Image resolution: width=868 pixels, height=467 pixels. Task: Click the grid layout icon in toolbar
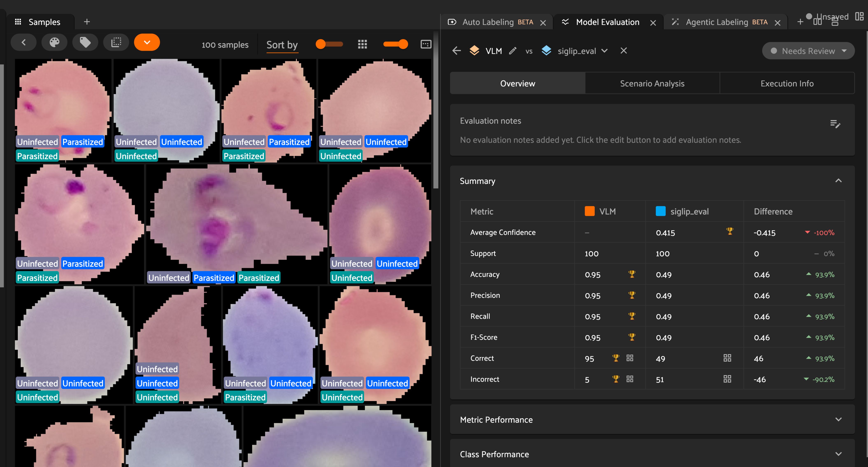[362, 44]
